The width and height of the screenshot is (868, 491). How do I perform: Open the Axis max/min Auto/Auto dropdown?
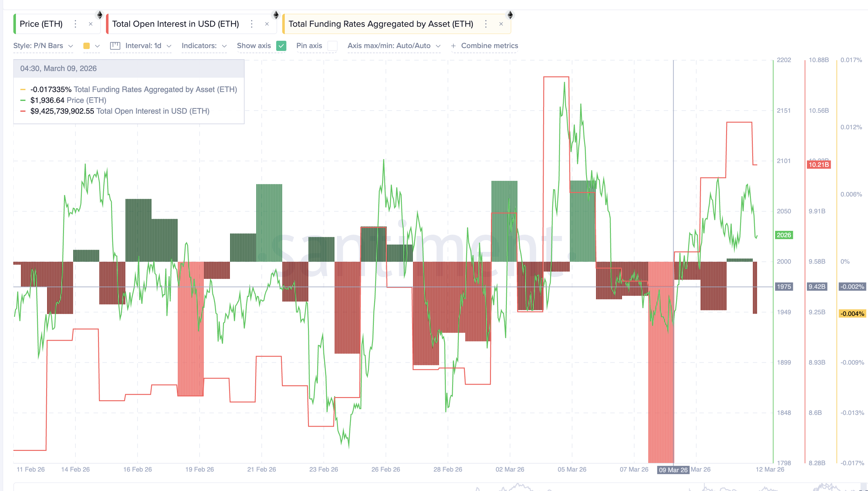tap(394, 46)
